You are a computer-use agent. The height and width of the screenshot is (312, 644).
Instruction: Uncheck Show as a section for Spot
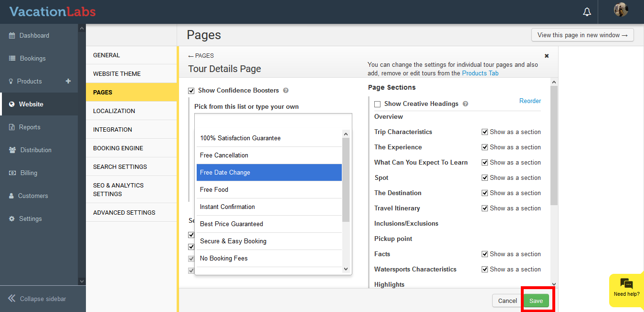tap(485, 178)
